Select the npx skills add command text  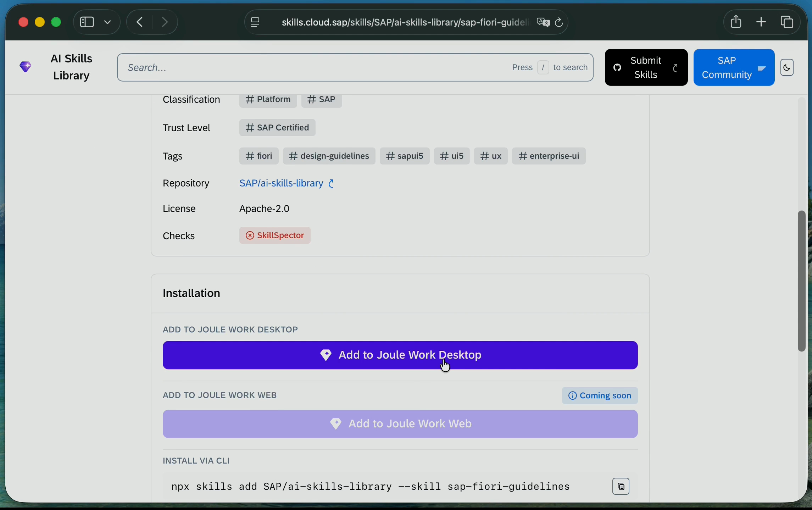click(x=371, y=487)
